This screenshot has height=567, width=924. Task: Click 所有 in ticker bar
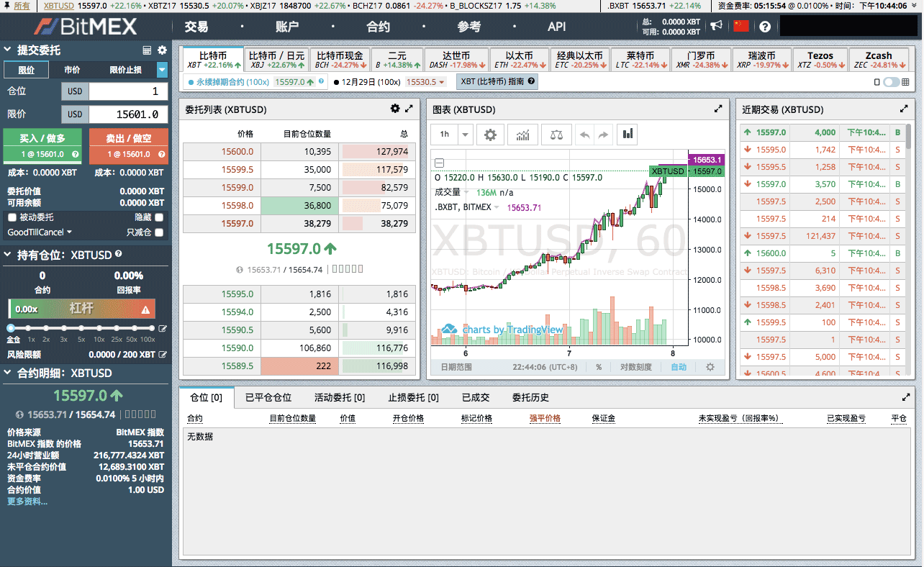click(22, 6)
